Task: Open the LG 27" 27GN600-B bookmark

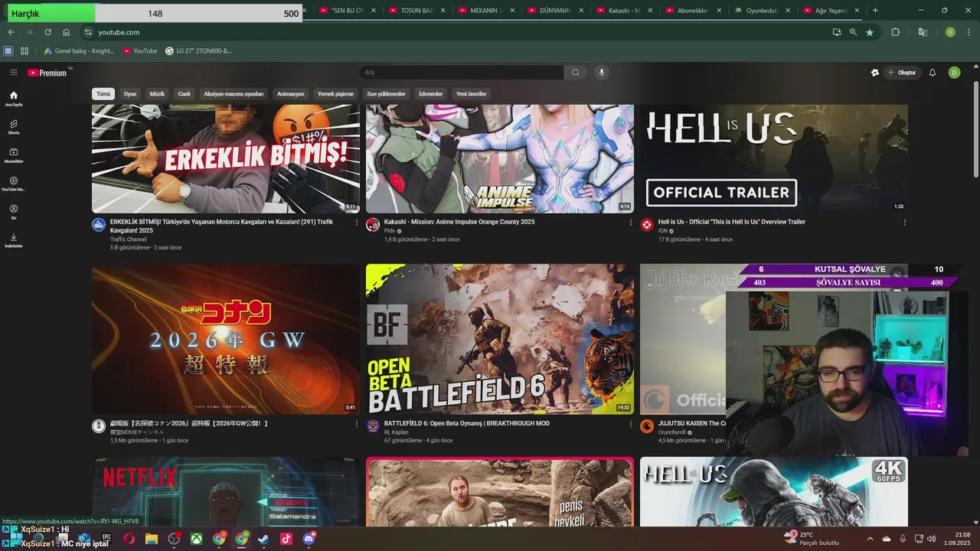Action: [198, 51]
